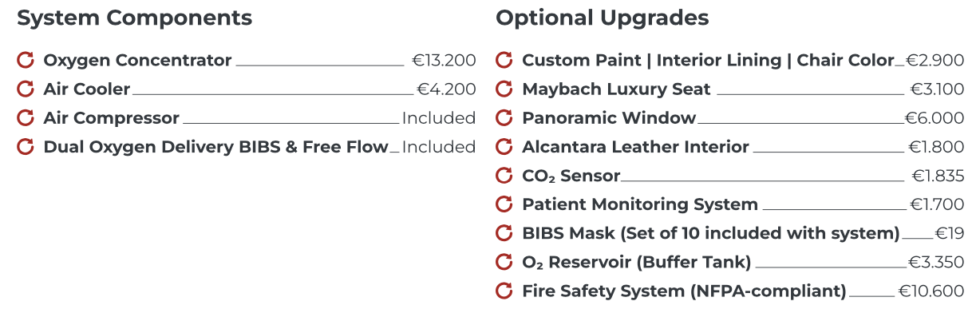Select the Maybach Luxury Seat bullet icon
The width and height of the screenshot is (980, 313).
click(504, 89)
